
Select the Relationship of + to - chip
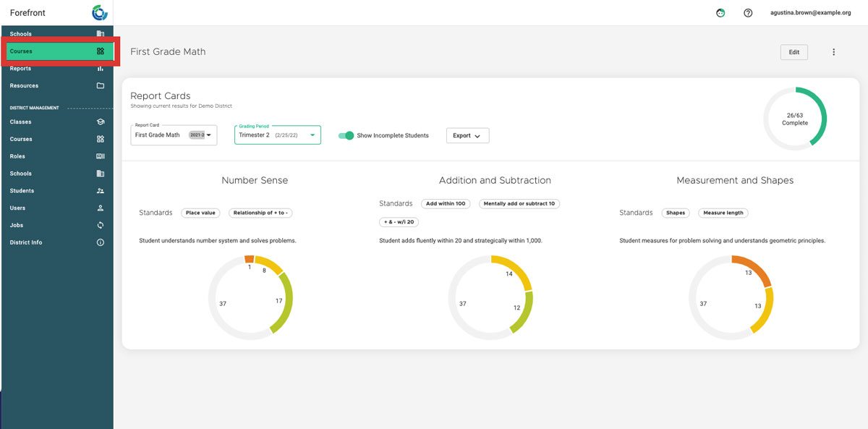coord(260,213)
